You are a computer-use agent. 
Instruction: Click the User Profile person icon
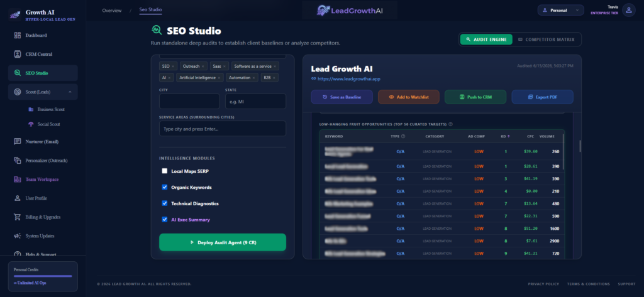pyautogui.click(x=17, y=198)
